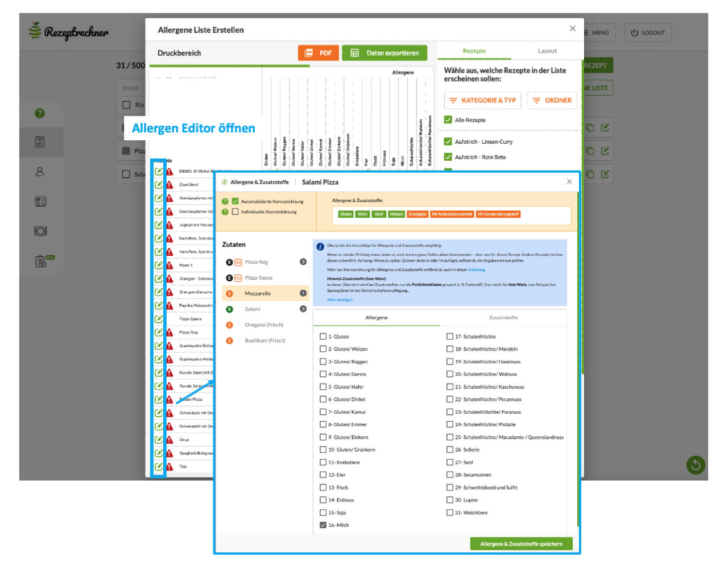Open the ORDNER filter

click(552, 100)
